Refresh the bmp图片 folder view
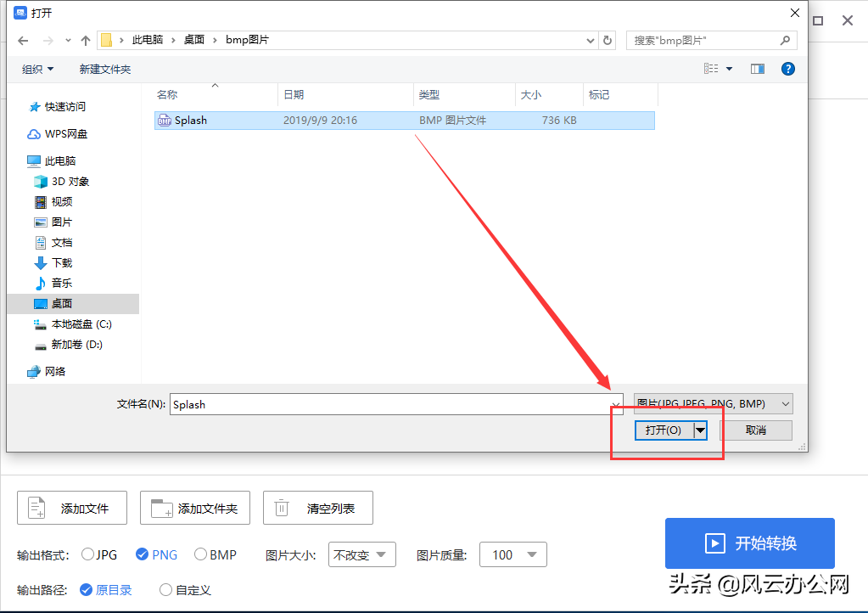This screenshot has width=868, height=613. pos(608,41)
